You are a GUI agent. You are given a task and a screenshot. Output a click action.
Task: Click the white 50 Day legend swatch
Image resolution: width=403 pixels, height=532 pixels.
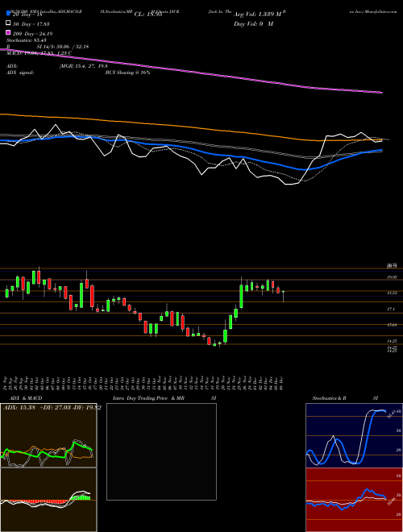coord(9,23)
